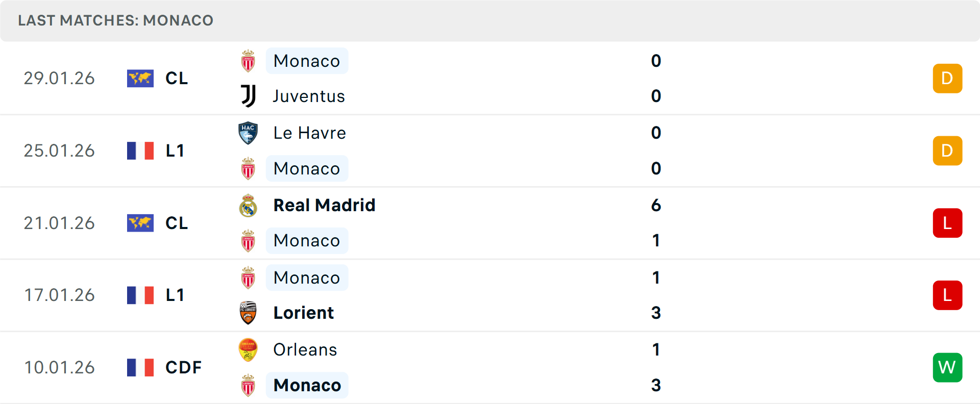This screenshot has height=404, width=980.
Task: Click the Monaco club crest logo
Action: 249,61
